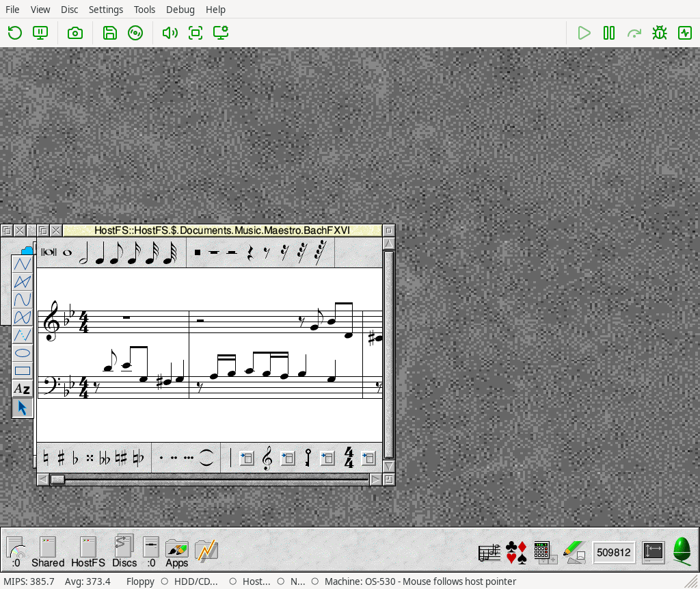Viewport: 700px width, 589px height.
Task: Select the breve rest (black square) icon
Action: [x=198, y=252]
